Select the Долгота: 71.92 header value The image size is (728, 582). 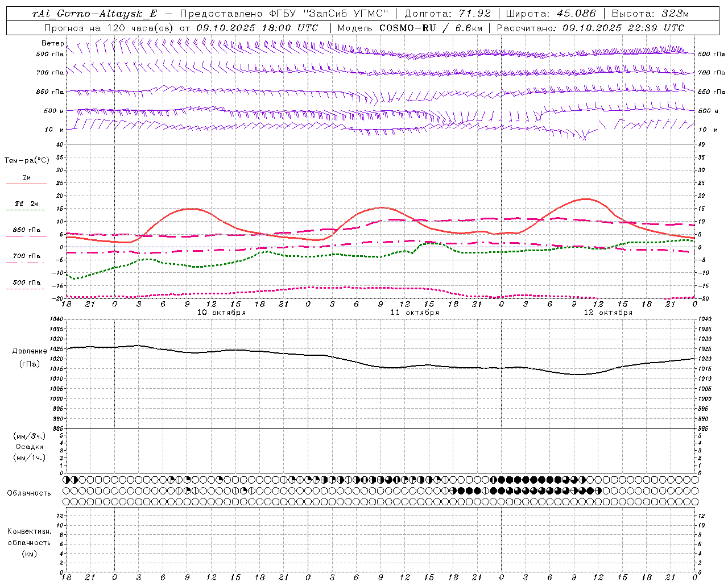(448, 14)
